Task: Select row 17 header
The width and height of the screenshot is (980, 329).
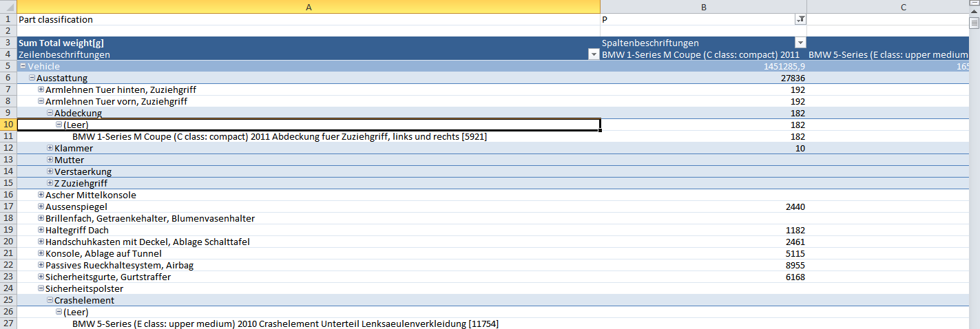Action: point(8,207)
